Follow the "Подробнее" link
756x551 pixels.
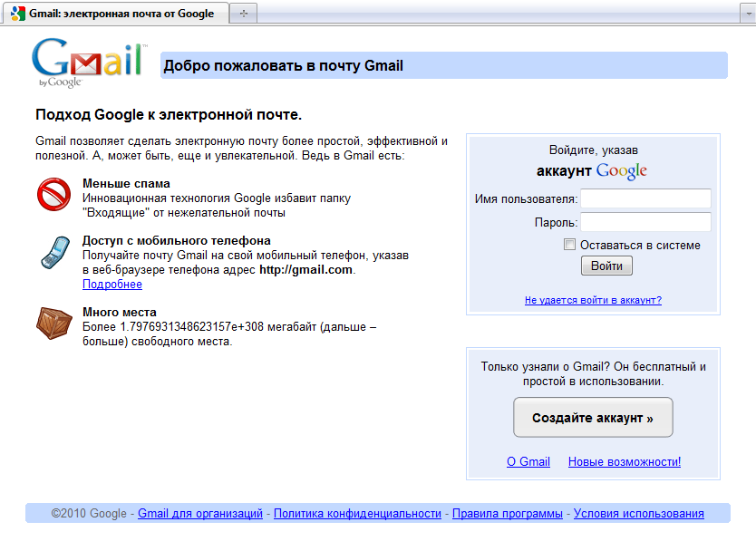[x=112, y=285]
